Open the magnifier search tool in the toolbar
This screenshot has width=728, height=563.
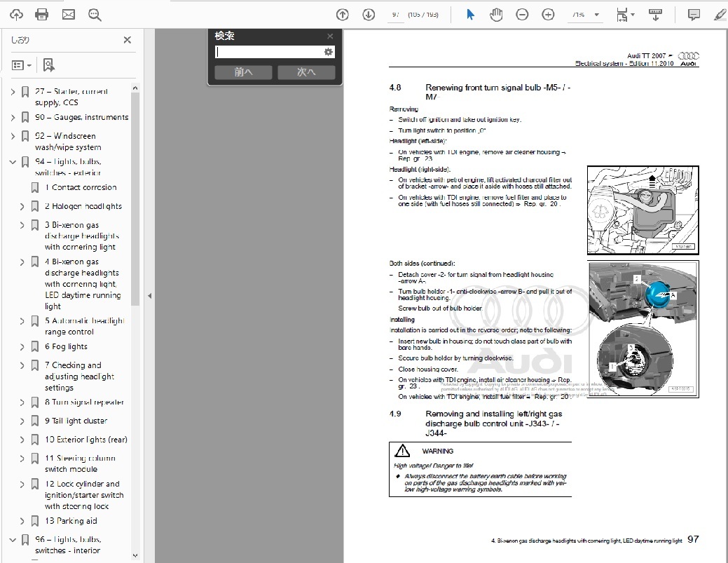[95, 14]
